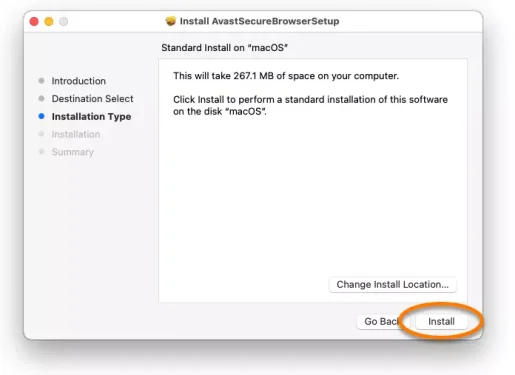This screenshot has width=515, height=375.
Task: Select the Installation Type step
Action: point(91,116)
